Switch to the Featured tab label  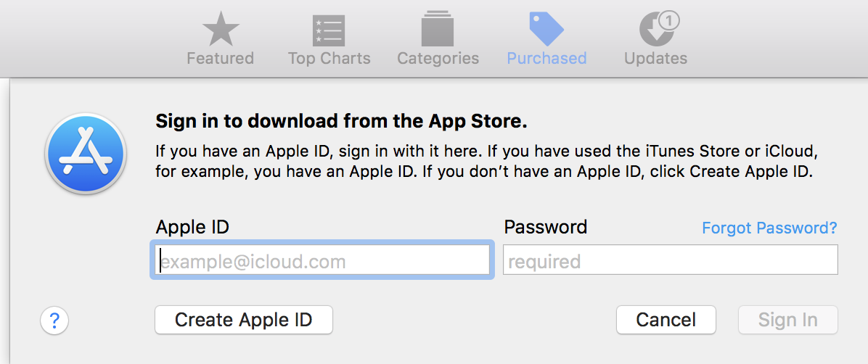(x=220, y=59)
